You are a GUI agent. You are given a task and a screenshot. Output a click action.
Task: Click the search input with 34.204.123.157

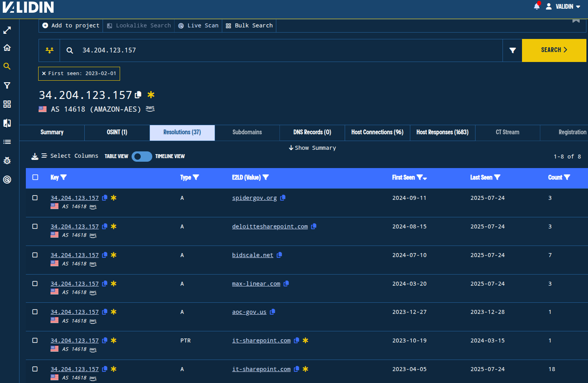281,50
